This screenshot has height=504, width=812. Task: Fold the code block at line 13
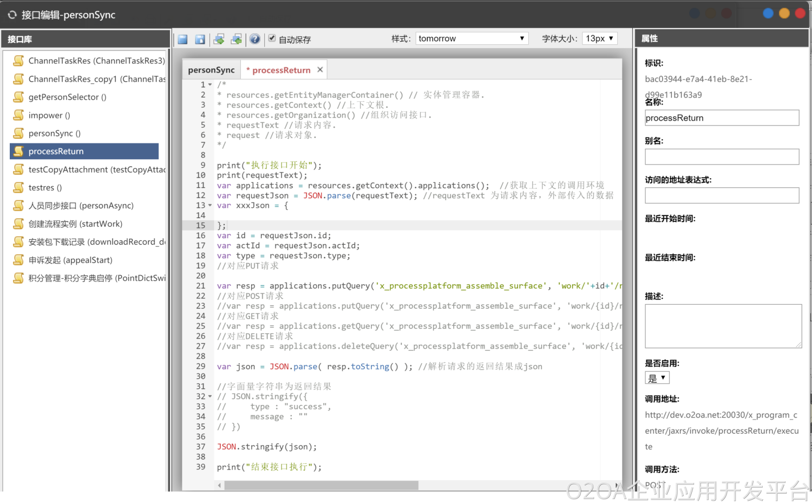point(210,206)
